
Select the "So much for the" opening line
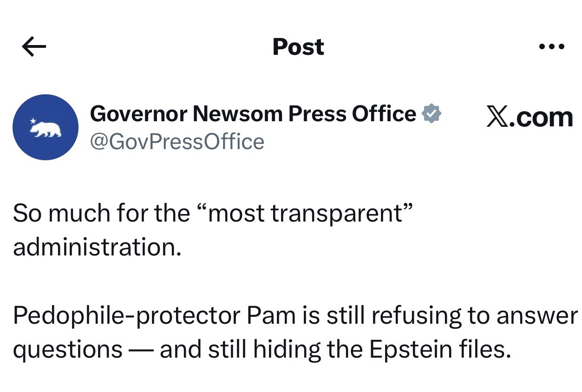pyautogui.click(x=101, y=213)
